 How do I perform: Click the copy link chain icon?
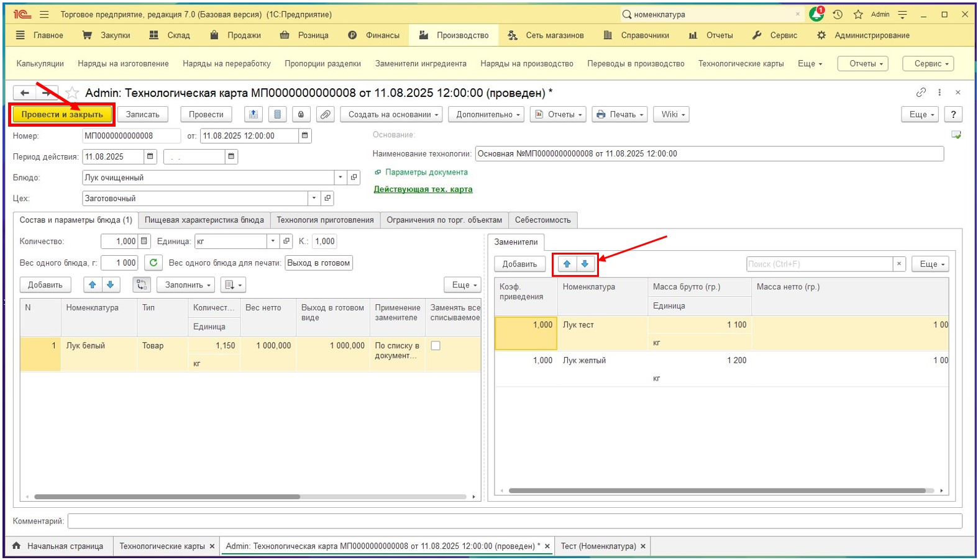pyautogui.click(x=921, y=93)
